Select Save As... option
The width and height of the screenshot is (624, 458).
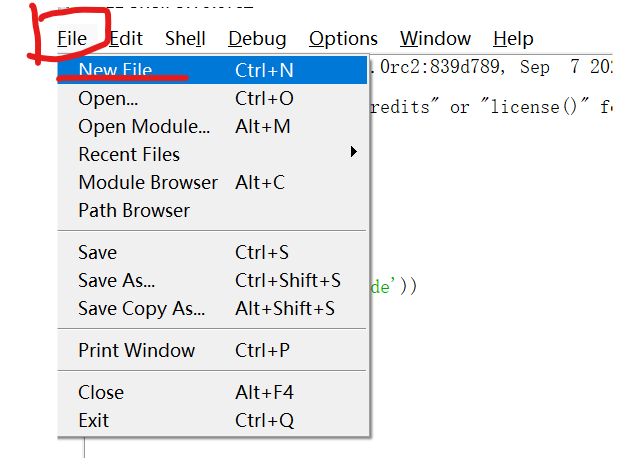116,281
